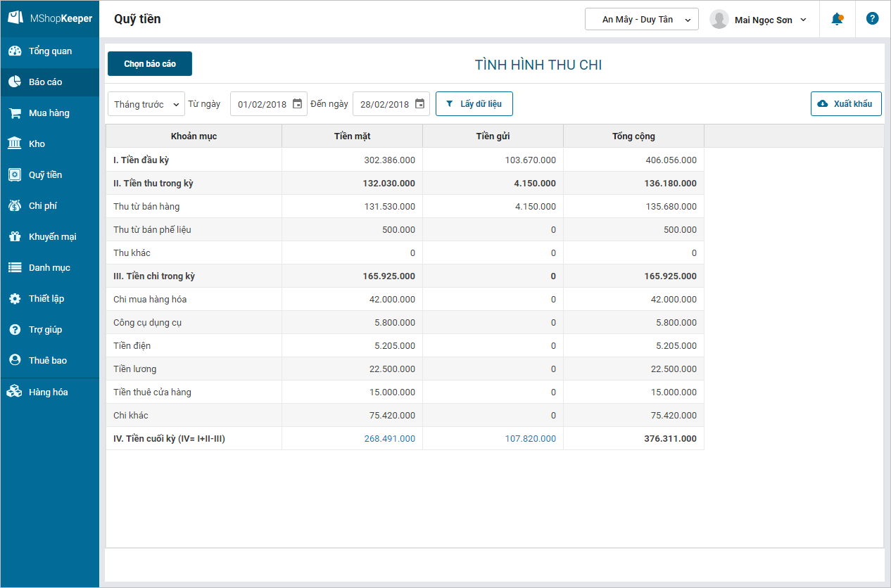Click Xuất khẩu export button
Screen dimensions: 891x588
point(846,104)
